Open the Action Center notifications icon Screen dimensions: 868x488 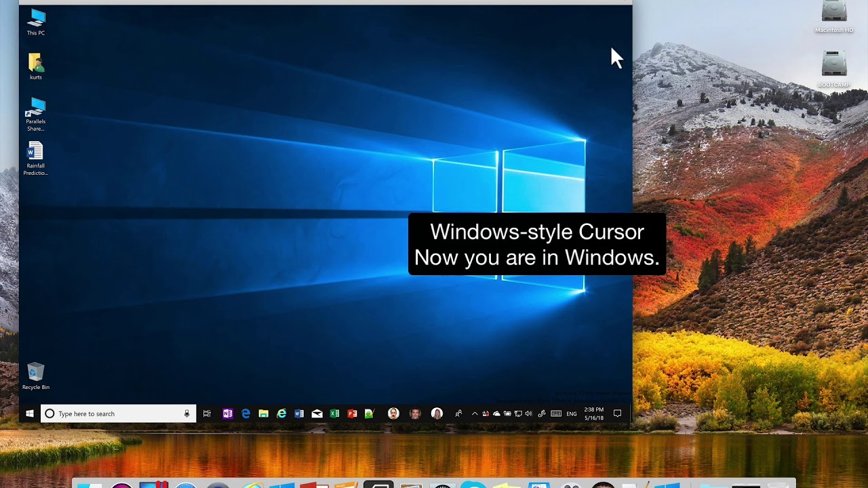(x=618, y=413)
